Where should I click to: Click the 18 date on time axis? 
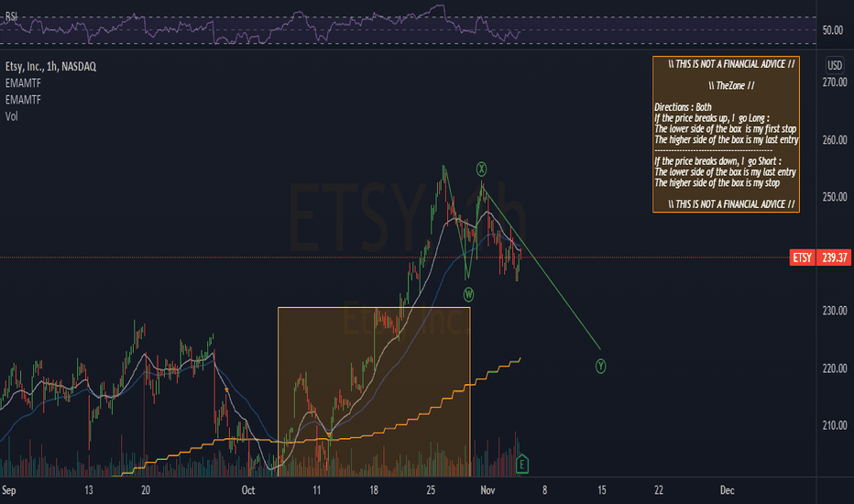click(x=374, y=490)
